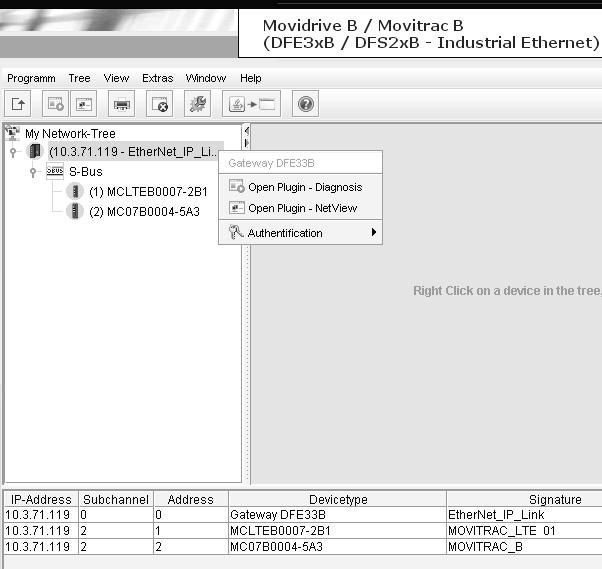This screenshot has height=569, width=602.
Task: Click the exit/export arrow toolbar icon
Action: click(x=18, y=104)
